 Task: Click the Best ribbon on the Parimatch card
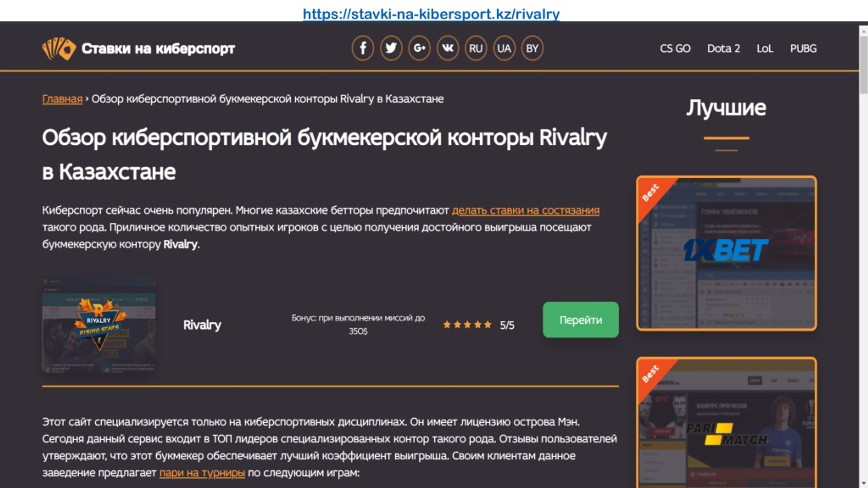pyautogui.click(x=651, y=374)
